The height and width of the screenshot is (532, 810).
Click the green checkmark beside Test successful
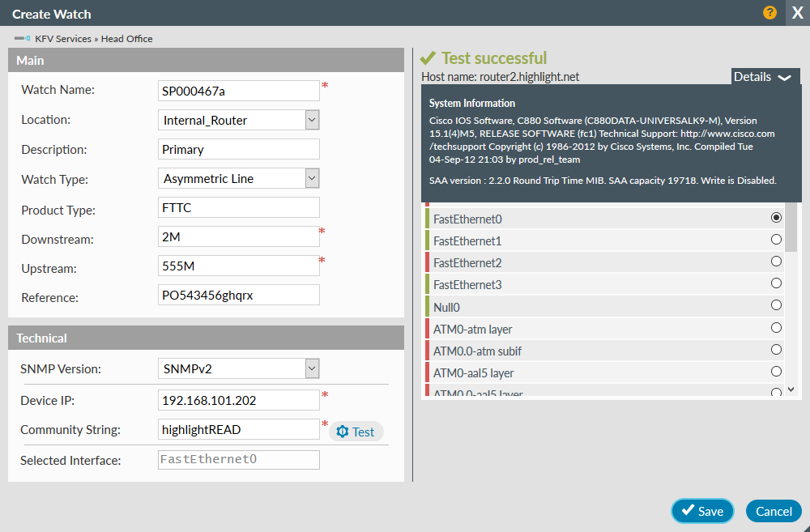pos(428,58)
